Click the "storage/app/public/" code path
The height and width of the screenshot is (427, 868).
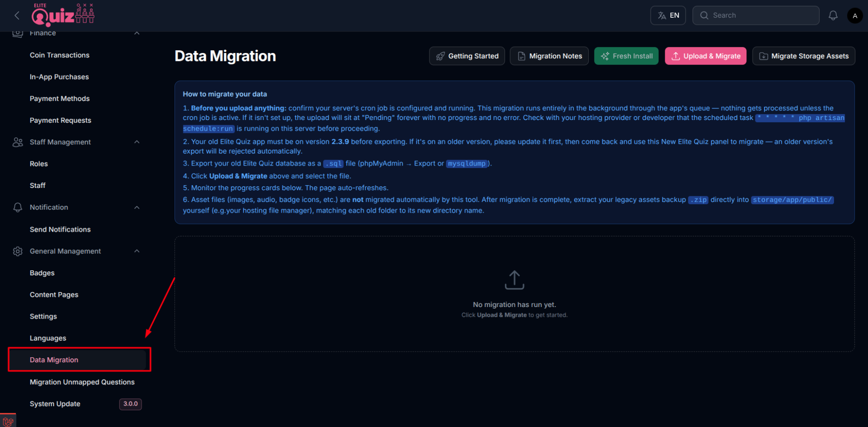[x=793, y=200]
